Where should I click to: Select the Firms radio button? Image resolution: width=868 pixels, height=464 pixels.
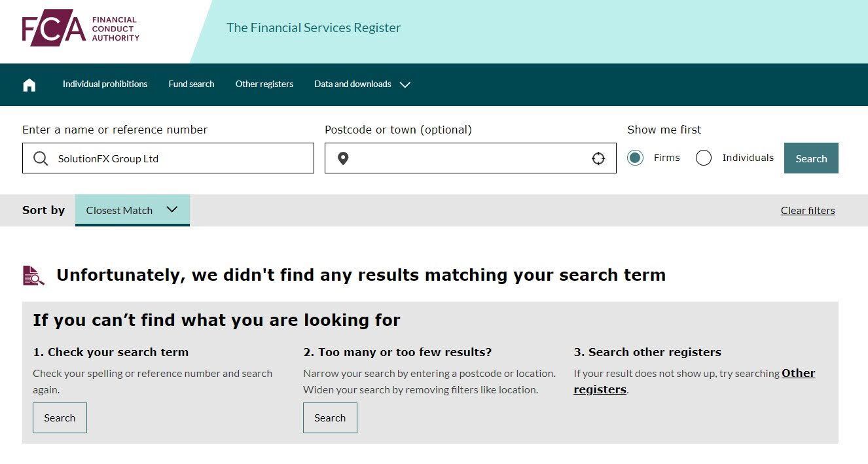pyautogui.click(x=635, y=158)
